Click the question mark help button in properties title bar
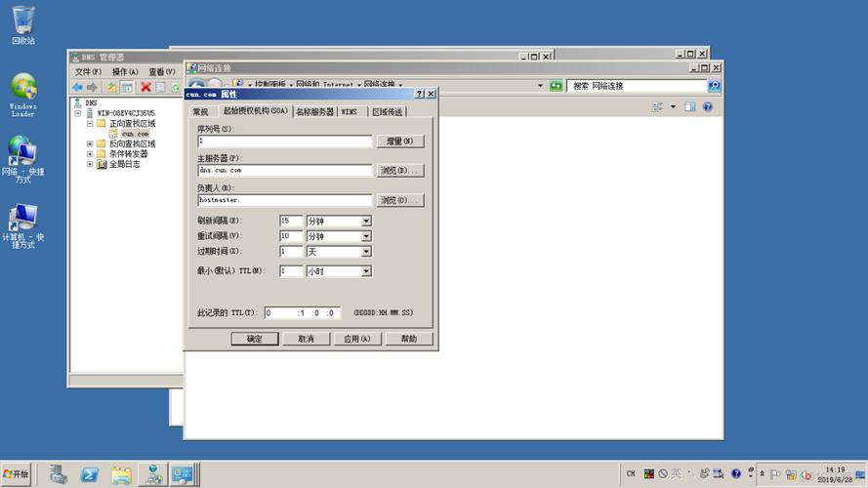 420,94
